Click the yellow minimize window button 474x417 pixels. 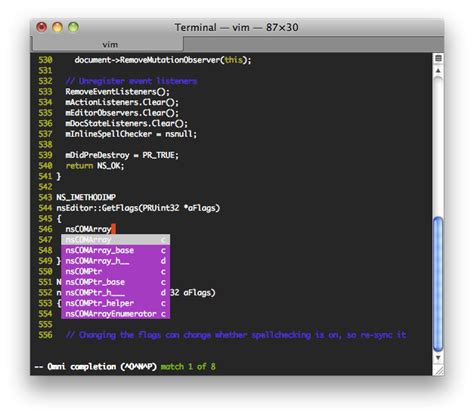[58, 27]
